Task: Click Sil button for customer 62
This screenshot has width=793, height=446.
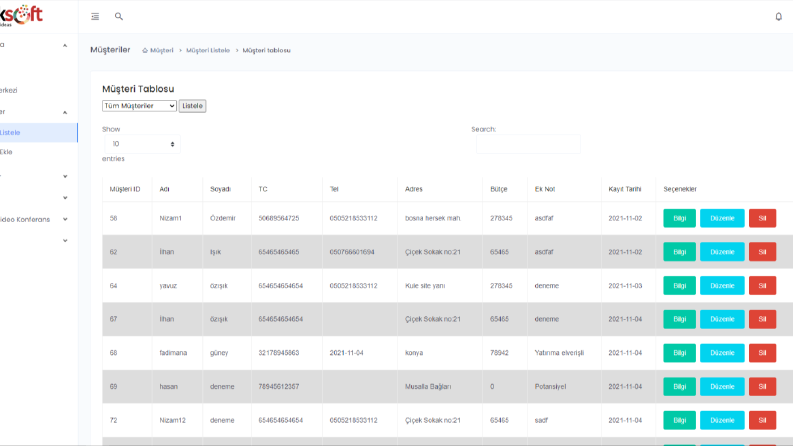Action: pyautogui.click(x=762, y=252)
